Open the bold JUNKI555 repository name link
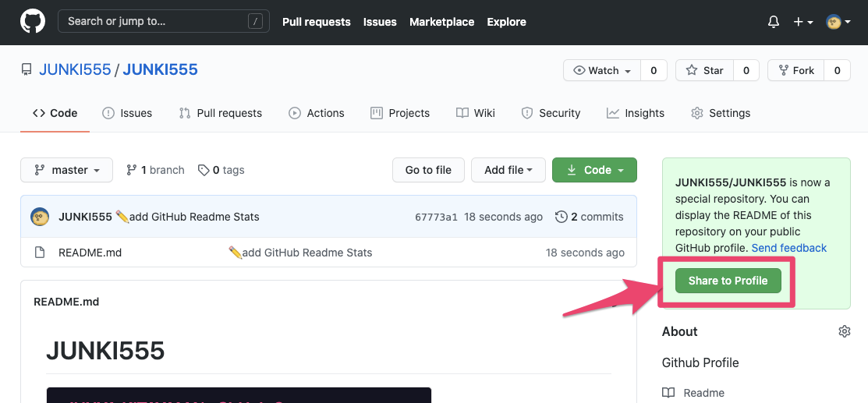This screenshot has height=403, width=868. click(x=160, y=69)
